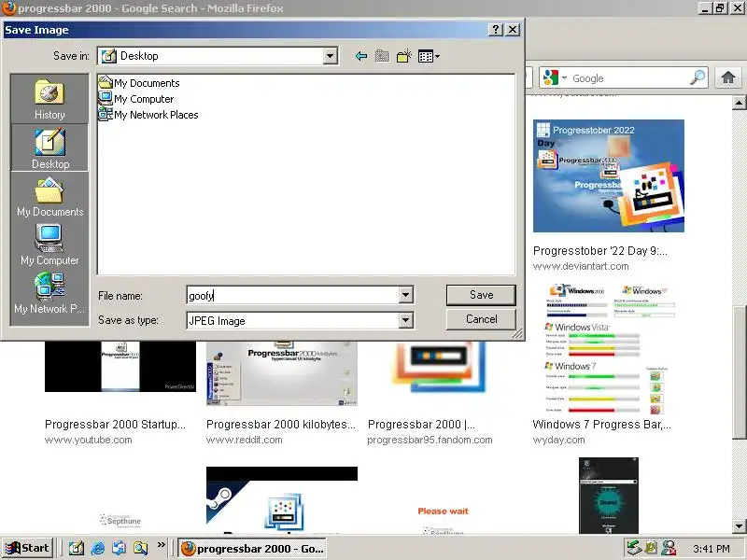The image size is (747, 560).
Task: Open the Progressbar 2000 Startup thumbnail
Action: [120, 366]
